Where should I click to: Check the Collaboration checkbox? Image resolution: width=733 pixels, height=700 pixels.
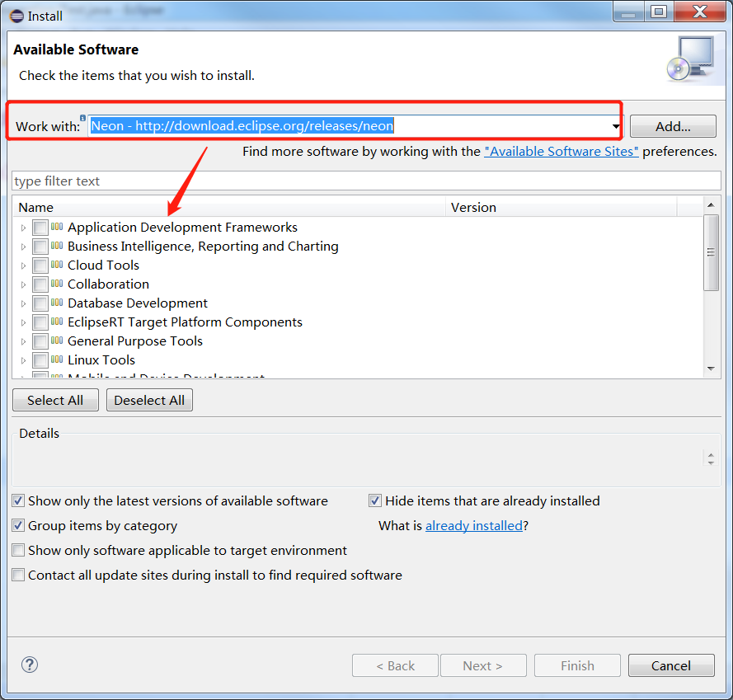[x=40, y=284]
